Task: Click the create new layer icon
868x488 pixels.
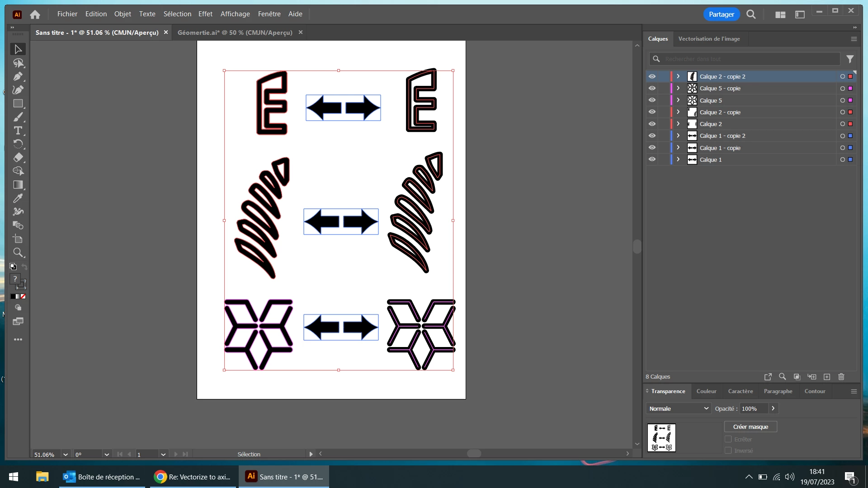Action: point(827,377)
